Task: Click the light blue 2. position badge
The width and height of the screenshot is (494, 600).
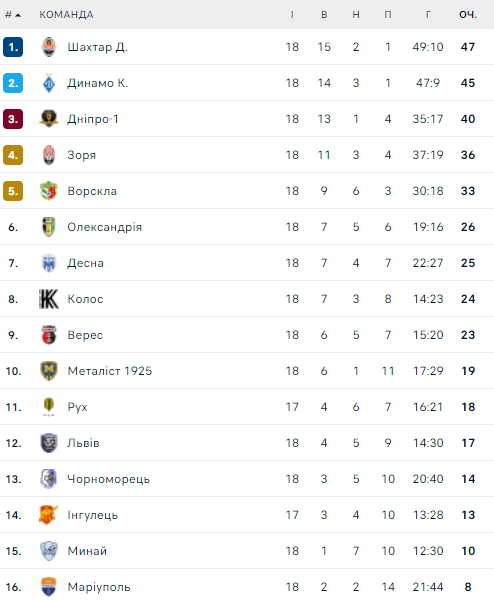Action: (x=13, y=83)
